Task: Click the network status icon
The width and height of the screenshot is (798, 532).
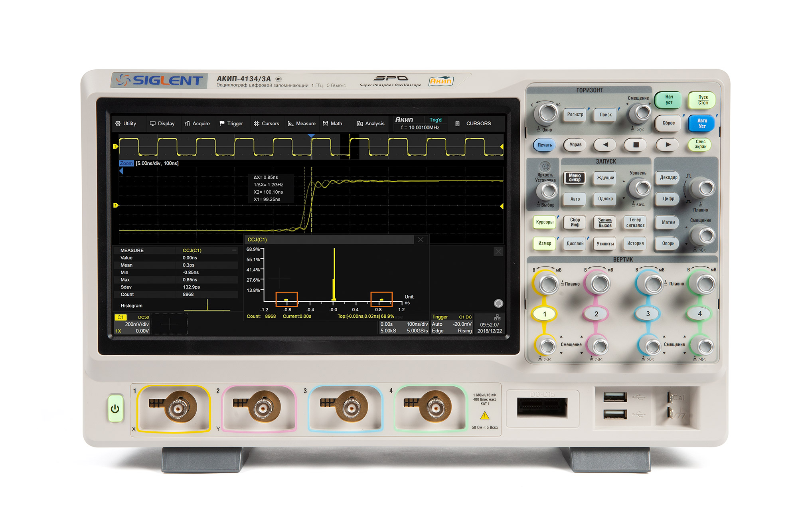Action: [x=497, y=318]
